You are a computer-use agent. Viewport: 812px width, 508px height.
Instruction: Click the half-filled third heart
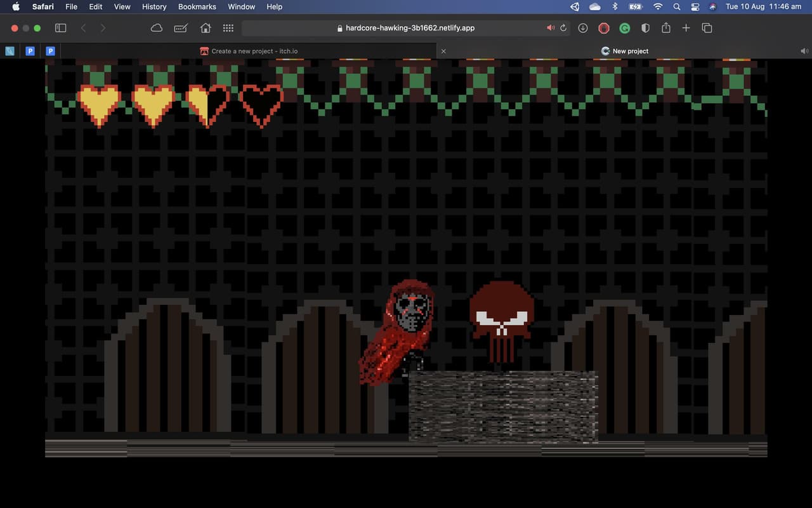(207, 105)
